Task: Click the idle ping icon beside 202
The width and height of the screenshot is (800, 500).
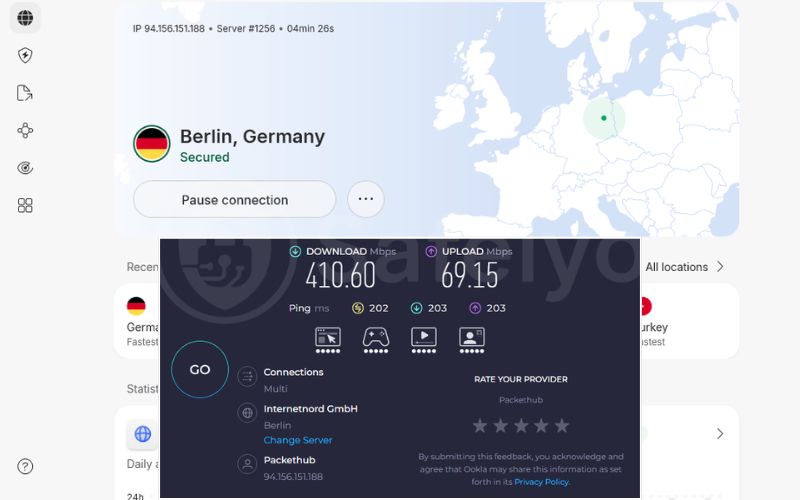Action: click(358, 308)
